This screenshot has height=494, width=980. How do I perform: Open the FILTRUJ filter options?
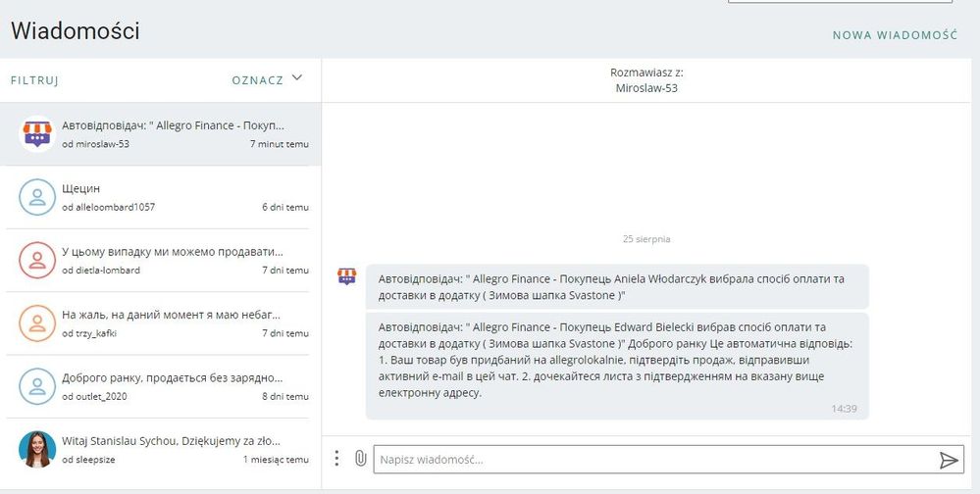tap(35, 80)
